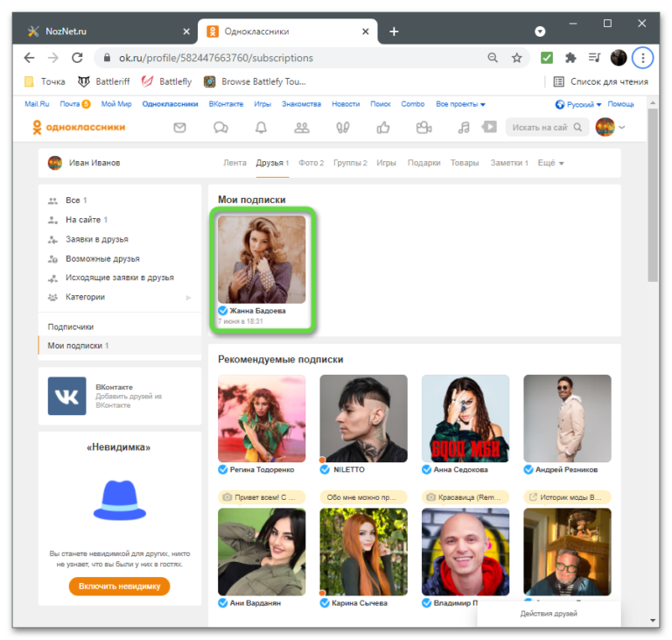
Task: Open the Помощь link
Action: [621, 104]
